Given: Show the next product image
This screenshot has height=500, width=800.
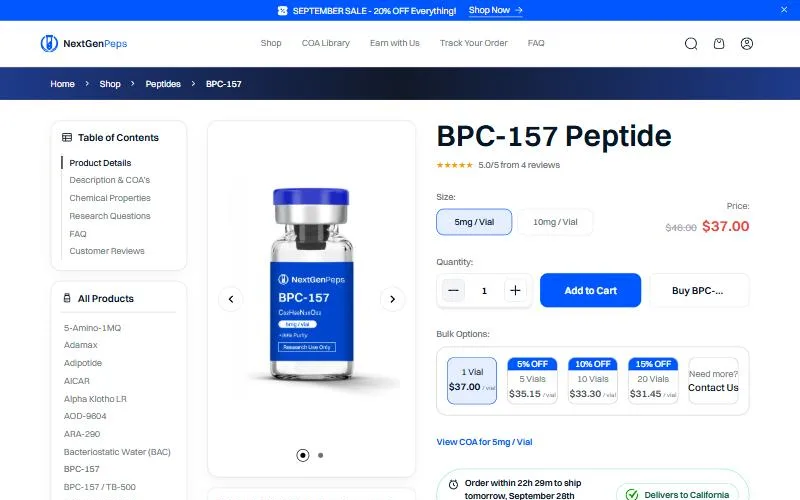Looking at the screenshot, I should (x=392, y=299).
